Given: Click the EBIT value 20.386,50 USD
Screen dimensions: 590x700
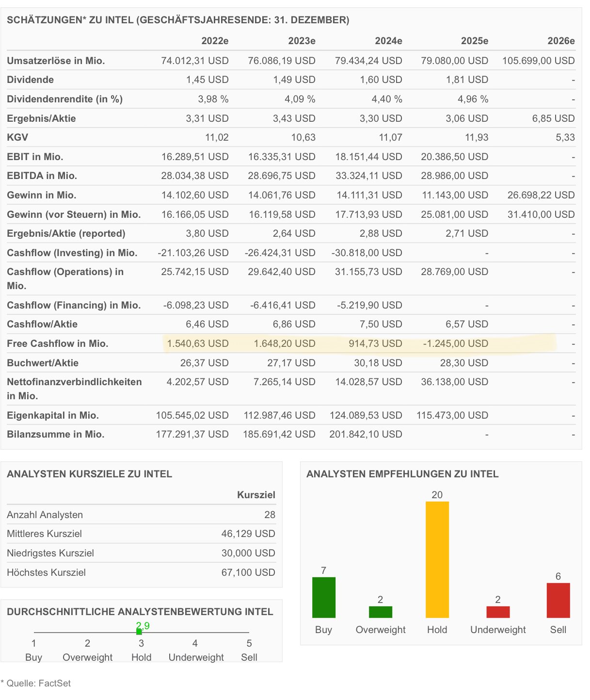Looking at the screenshot, I should click(x=455, y=157).
